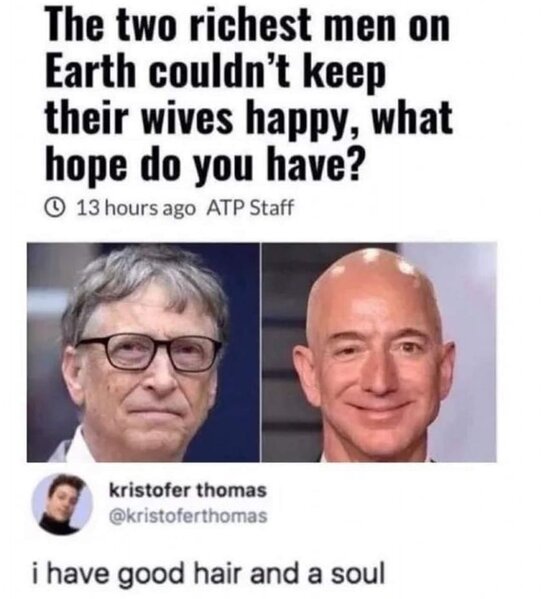This screenshot has height=599, width=544.
Task: Click the "kristofer thomas" display name
Action: (188, 490)
